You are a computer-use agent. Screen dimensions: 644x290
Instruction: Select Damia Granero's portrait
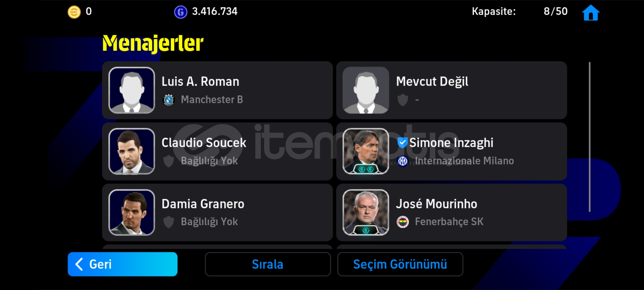point(132,212)
